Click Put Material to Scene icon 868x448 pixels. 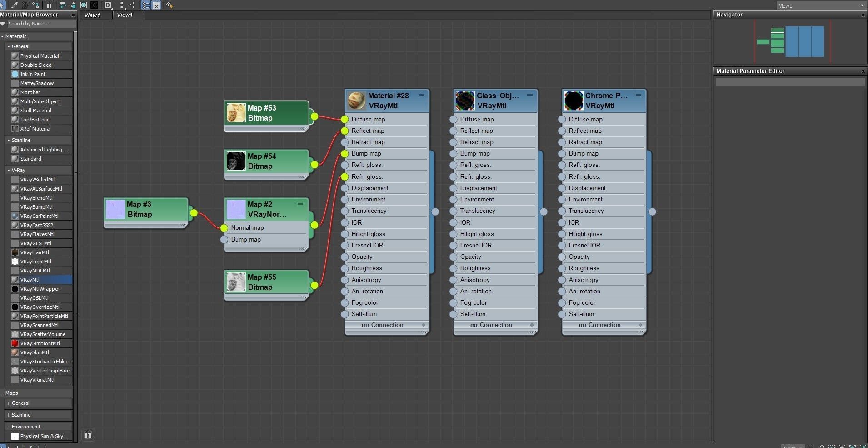pos(25,5)
